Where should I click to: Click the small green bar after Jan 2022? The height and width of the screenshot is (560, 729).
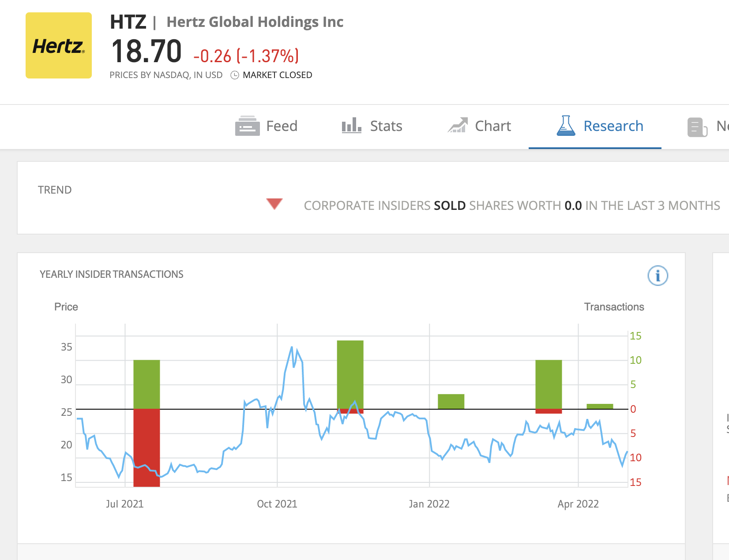click(451, 402)
